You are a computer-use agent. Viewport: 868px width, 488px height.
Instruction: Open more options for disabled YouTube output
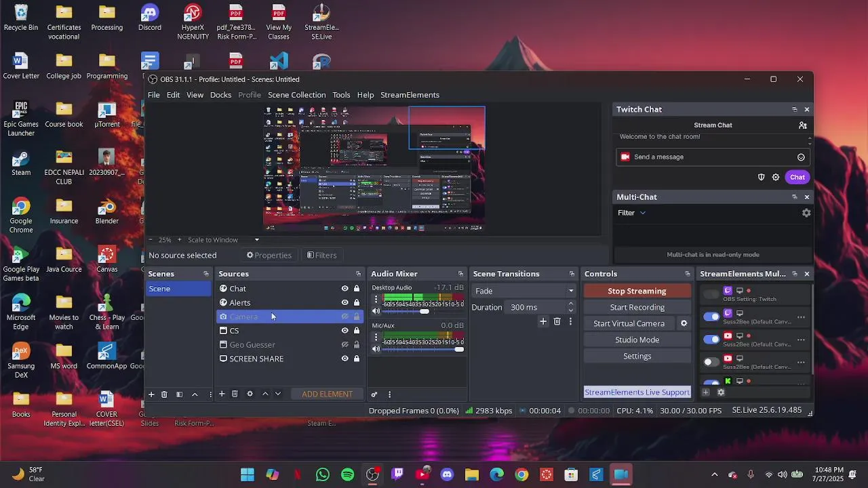tap(801, 362)
